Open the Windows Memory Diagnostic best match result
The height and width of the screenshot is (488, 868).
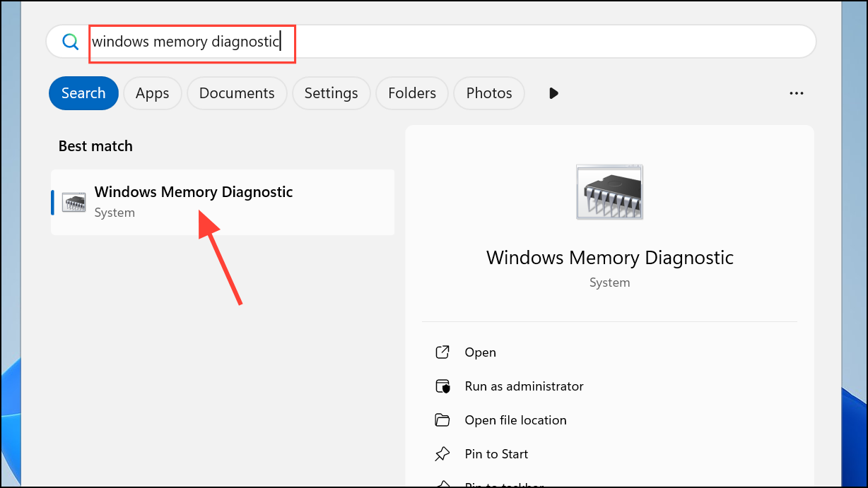[223, 202]
